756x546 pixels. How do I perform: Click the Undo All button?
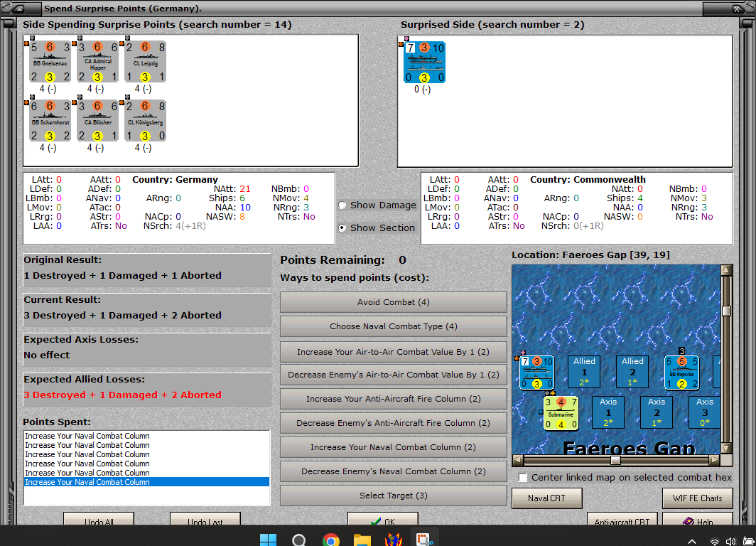(x=99, y=519)
